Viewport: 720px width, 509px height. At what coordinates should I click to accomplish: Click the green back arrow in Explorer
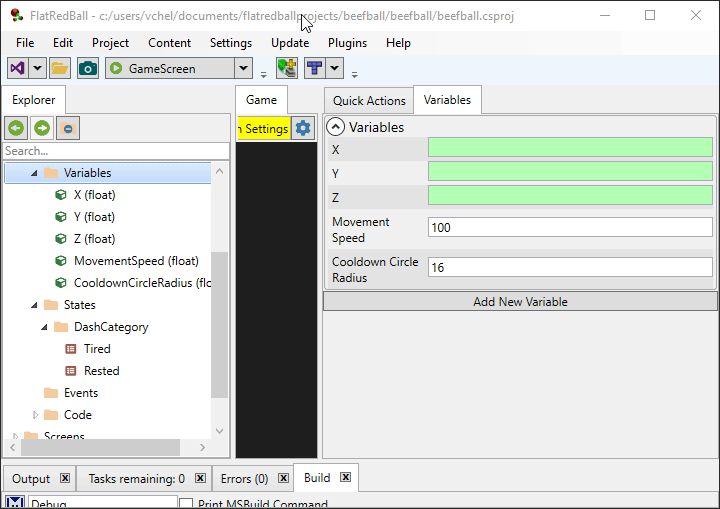(15, 128)
